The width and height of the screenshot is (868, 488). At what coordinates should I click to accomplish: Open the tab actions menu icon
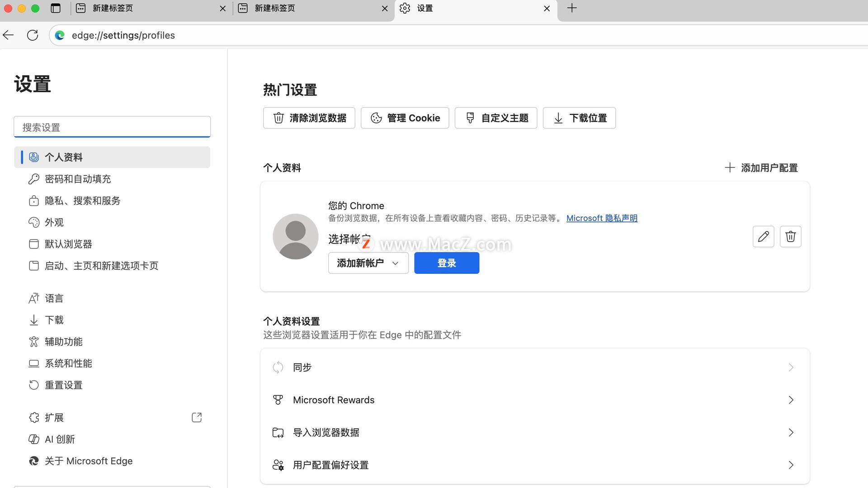point(56,8)
